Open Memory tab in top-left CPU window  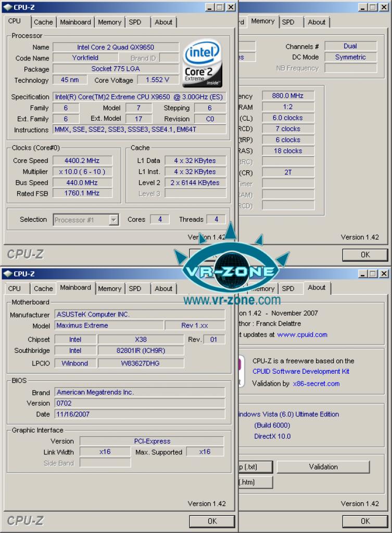coord(109,22)
